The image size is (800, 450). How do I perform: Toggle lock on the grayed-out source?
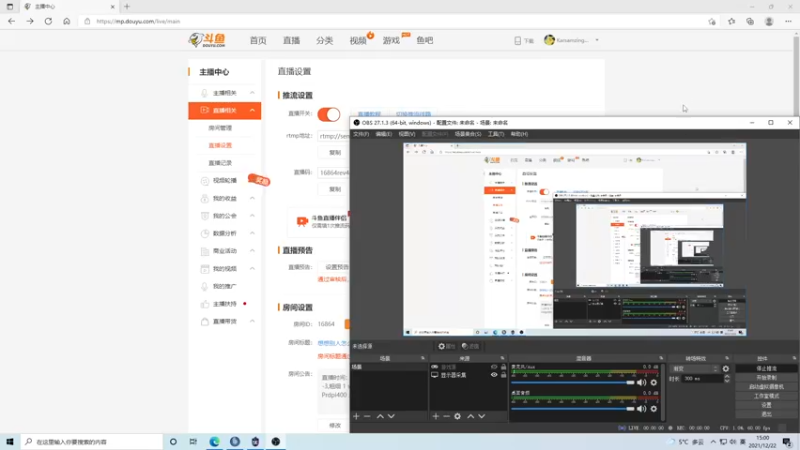click(x=504, y=367)
